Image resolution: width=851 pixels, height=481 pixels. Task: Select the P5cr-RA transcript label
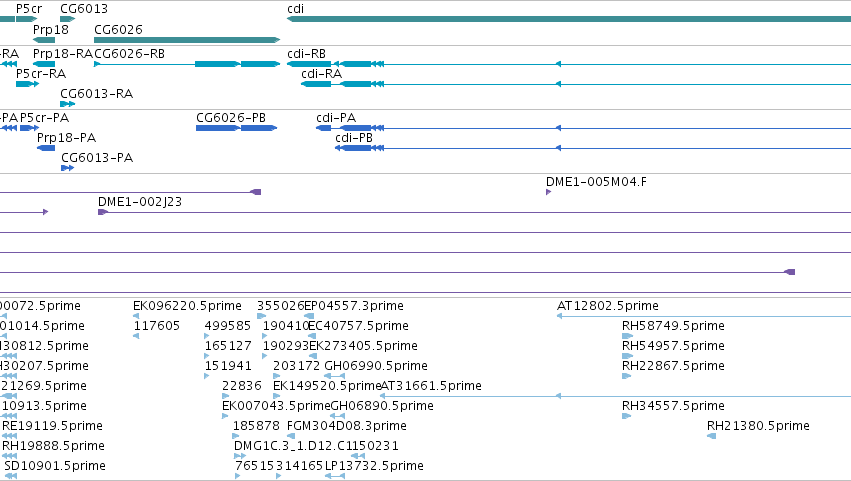[x=41, y=74]
